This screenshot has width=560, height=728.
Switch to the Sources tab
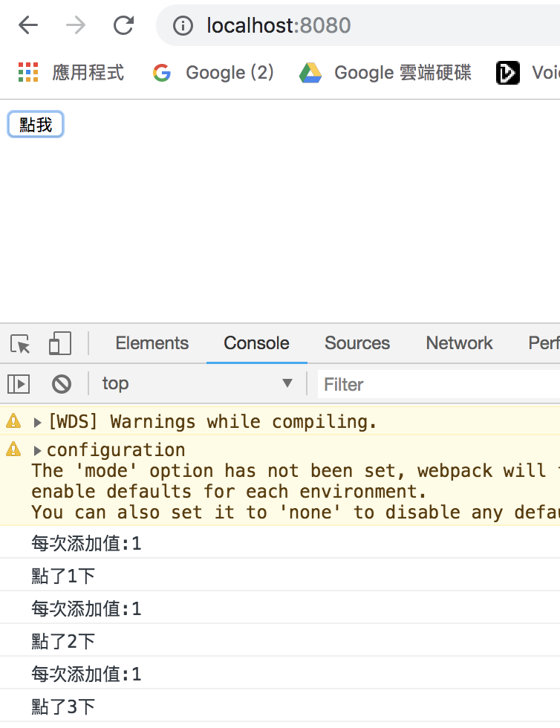tap(357, 343)
